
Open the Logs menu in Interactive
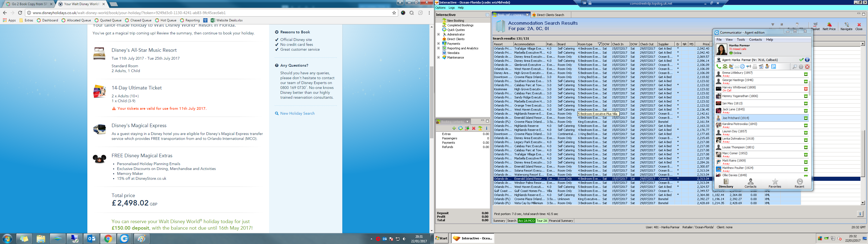click(452, 8)
